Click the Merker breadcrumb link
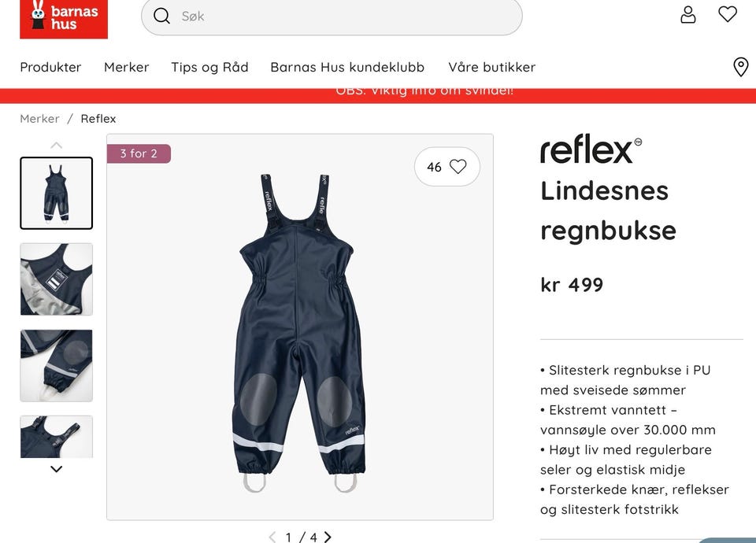This screenshot has width=756, height=543. click(x=39, y=119)
